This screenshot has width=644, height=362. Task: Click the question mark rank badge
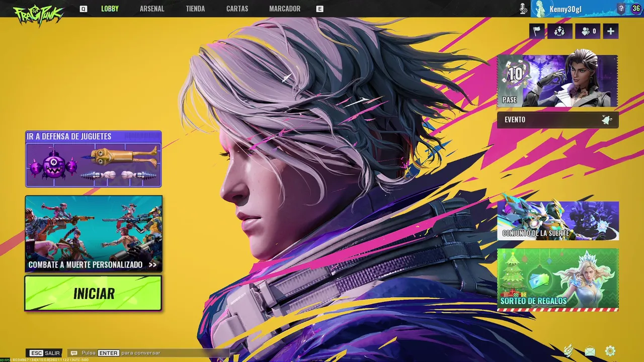[621, 9]
